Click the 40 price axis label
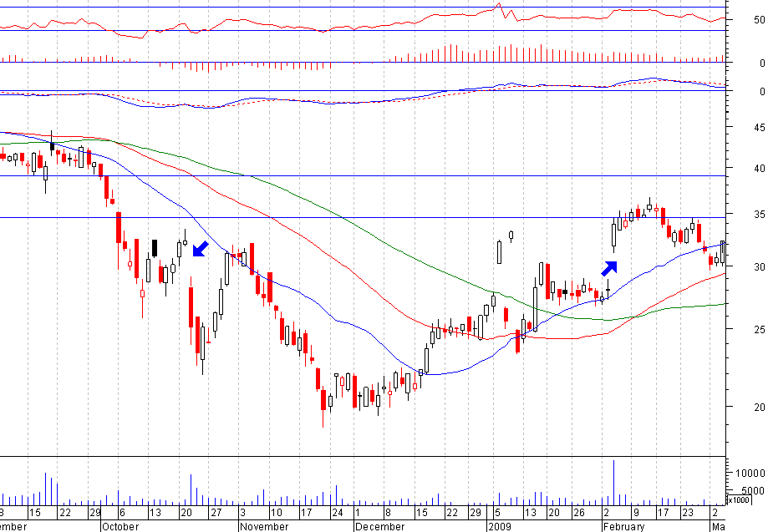Image resolution: width=768 pixels, height=532 pixels. tap(759, 169)
